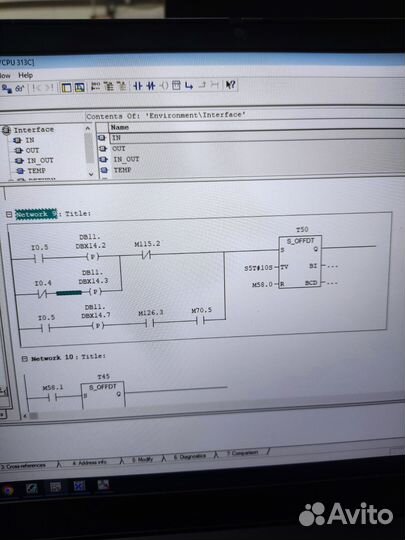
Task: Insert an empty box from toolbar
Action: click(176, 85)
